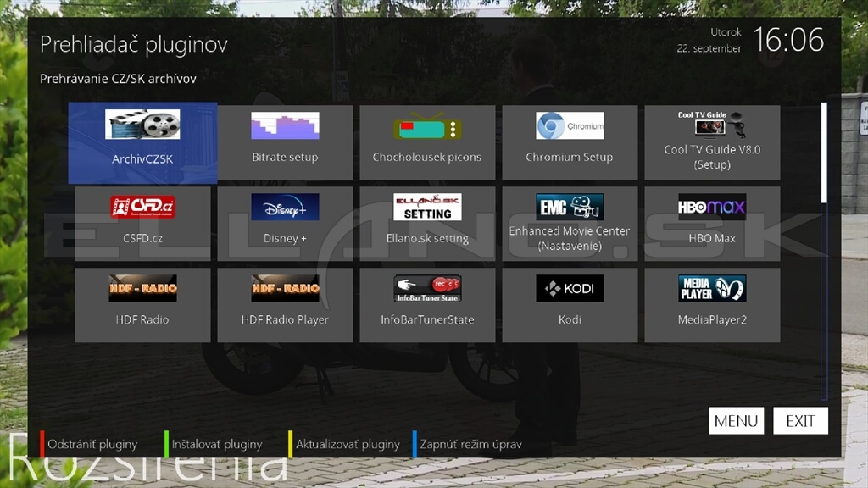The width and height of the screenshot is (868, 488).
Task: Click the Cool TV Guide V8.0 label
Action: (x=712, y=157)
